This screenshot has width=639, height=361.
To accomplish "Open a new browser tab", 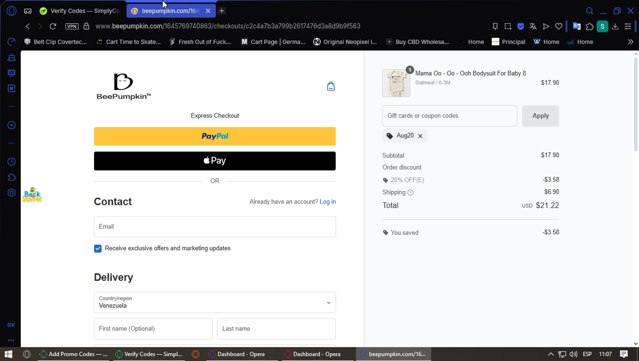I will (221, 11).
